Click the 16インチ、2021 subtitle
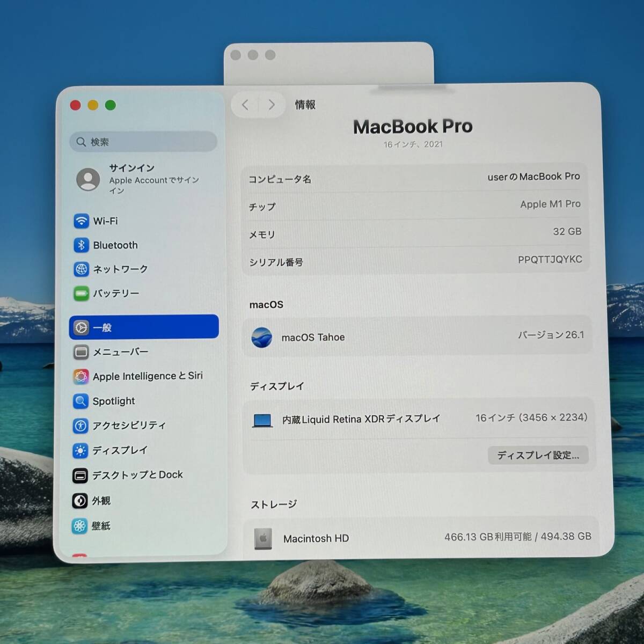 (413, 144)
